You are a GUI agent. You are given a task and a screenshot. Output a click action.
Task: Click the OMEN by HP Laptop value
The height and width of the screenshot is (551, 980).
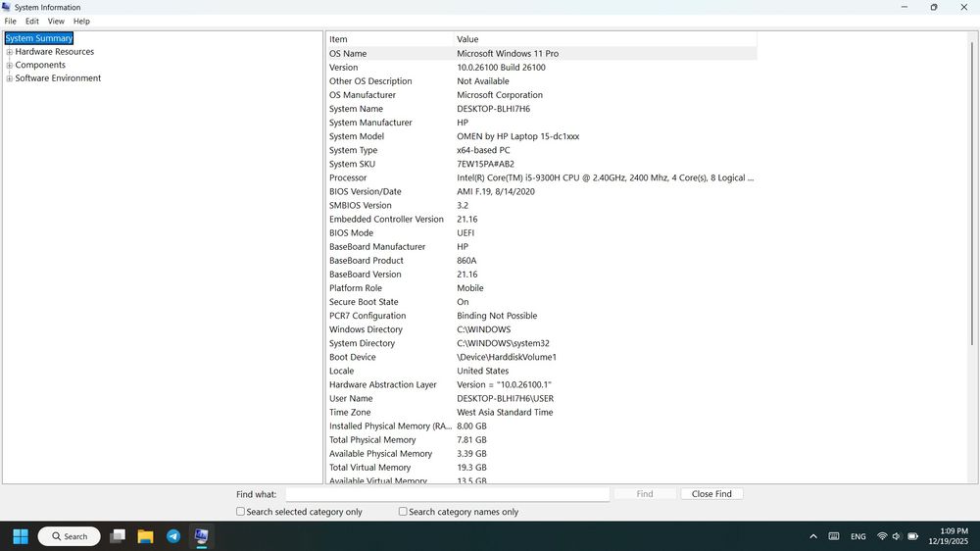[518, 135]
